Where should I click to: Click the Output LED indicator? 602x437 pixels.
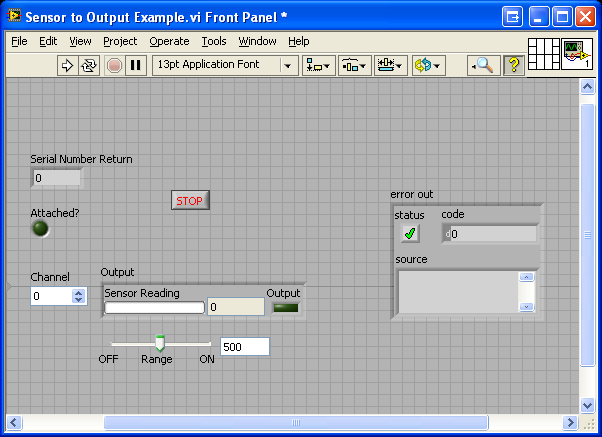coord(285,308)
